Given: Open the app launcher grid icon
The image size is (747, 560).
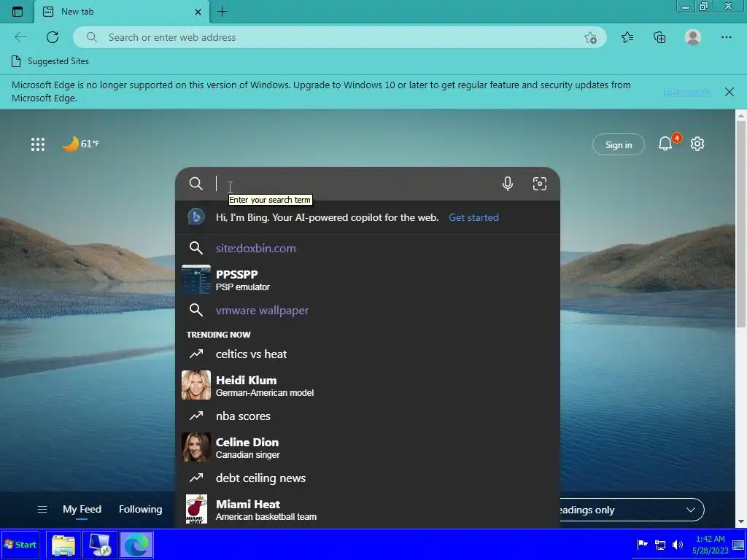Looking at the screenshot, I should click(x=38, y=144).
